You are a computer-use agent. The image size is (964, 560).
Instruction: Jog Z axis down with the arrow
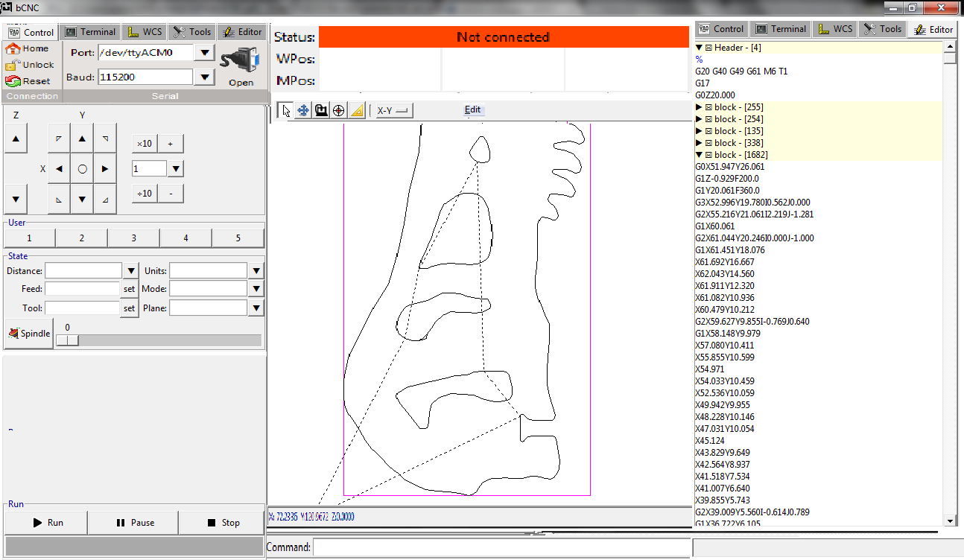16,199
